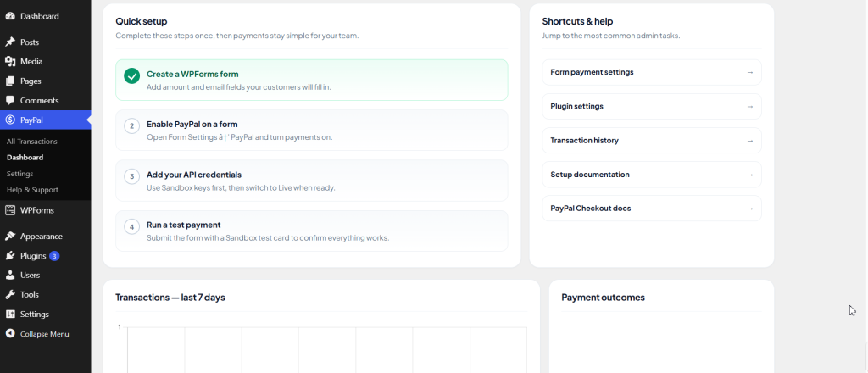Open the PayPal Settings submenu item
The image size is (868, 373).
pyautogui.click(x=20, y=174)
